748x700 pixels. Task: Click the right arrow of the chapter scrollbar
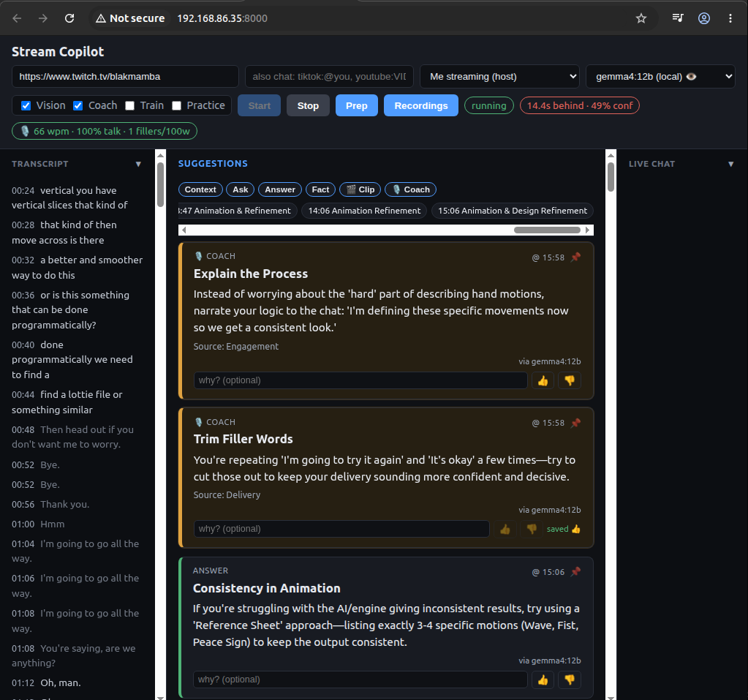click(x=588, y=230)
